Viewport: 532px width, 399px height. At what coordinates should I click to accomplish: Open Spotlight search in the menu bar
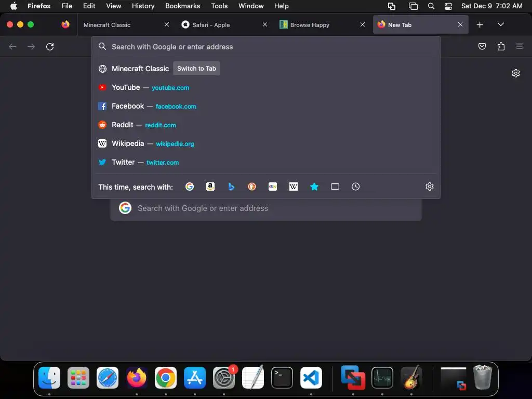click(x=431, y=6)
